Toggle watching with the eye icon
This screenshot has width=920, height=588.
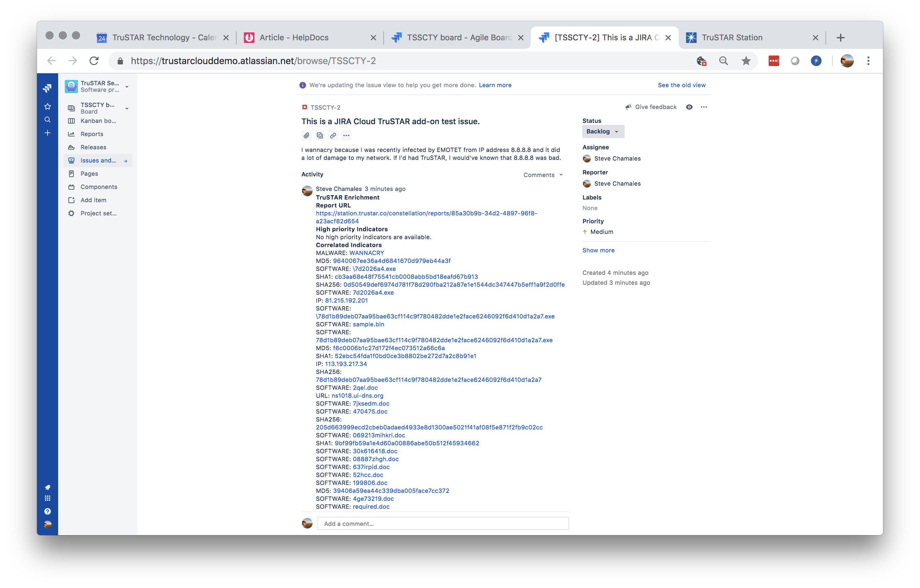click(689, 107)
